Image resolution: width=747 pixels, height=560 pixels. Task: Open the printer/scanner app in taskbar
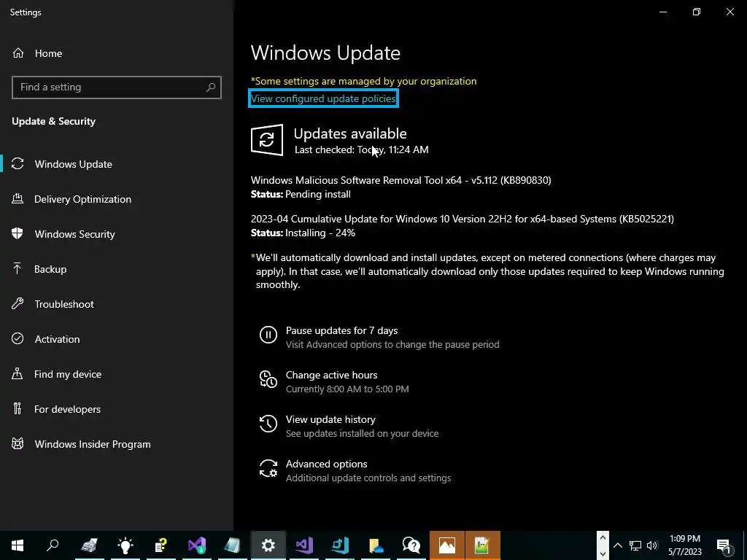click(89, 545)
